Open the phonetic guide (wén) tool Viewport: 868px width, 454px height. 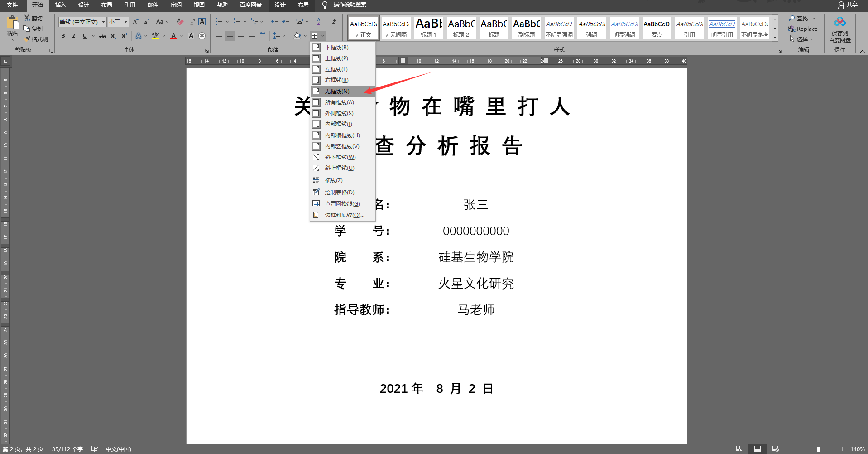[191, 22]
